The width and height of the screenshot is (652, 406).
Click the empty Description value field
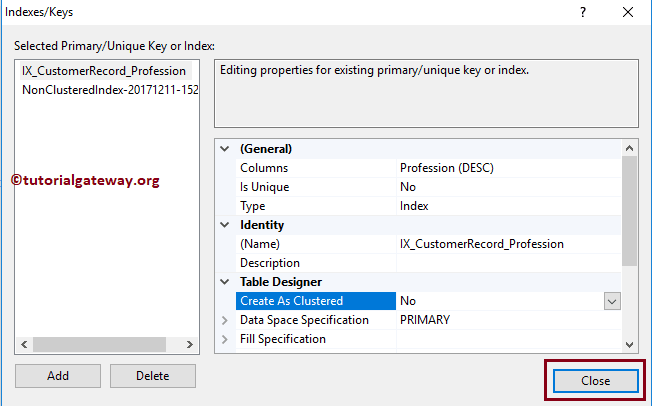coord(509,263)
